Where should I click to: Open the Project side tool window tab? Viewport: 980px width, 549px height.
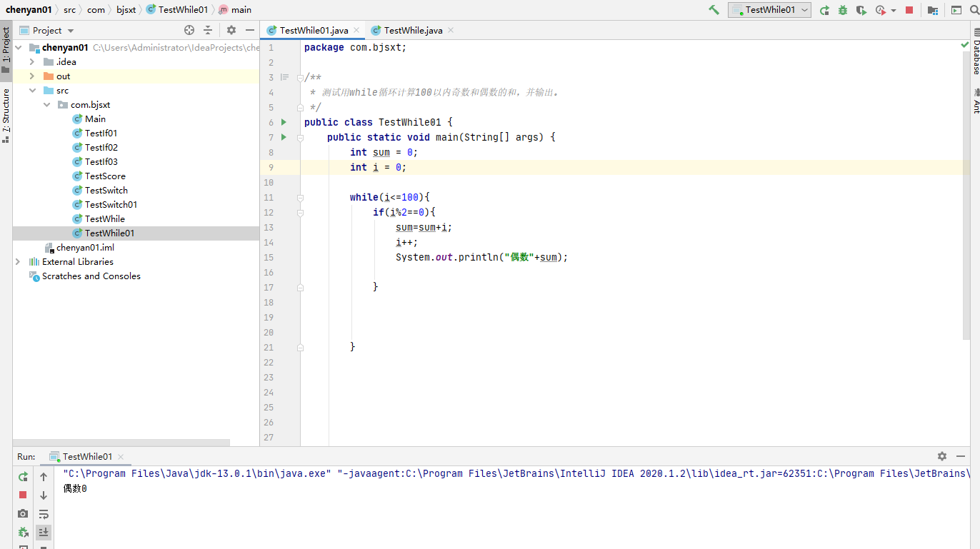(x=6, y=51)
